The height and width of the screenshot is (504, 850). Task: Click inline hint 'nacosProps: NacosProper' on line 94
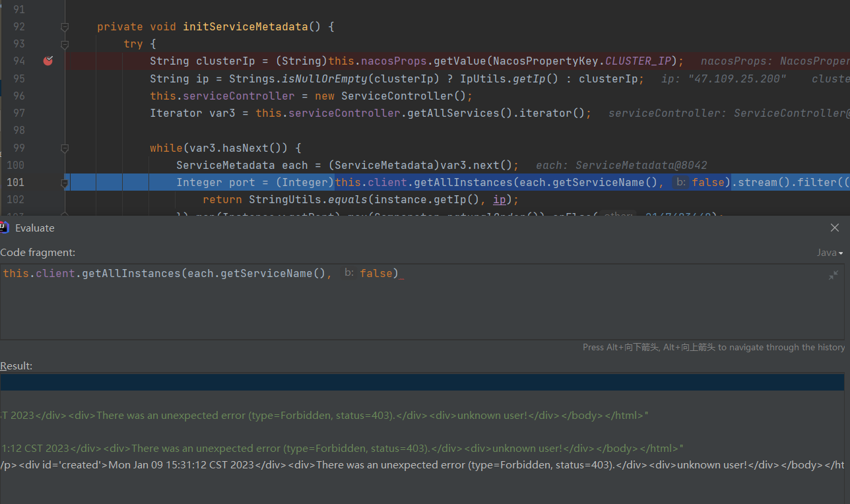pyautogui.click(x=775, y=61)
